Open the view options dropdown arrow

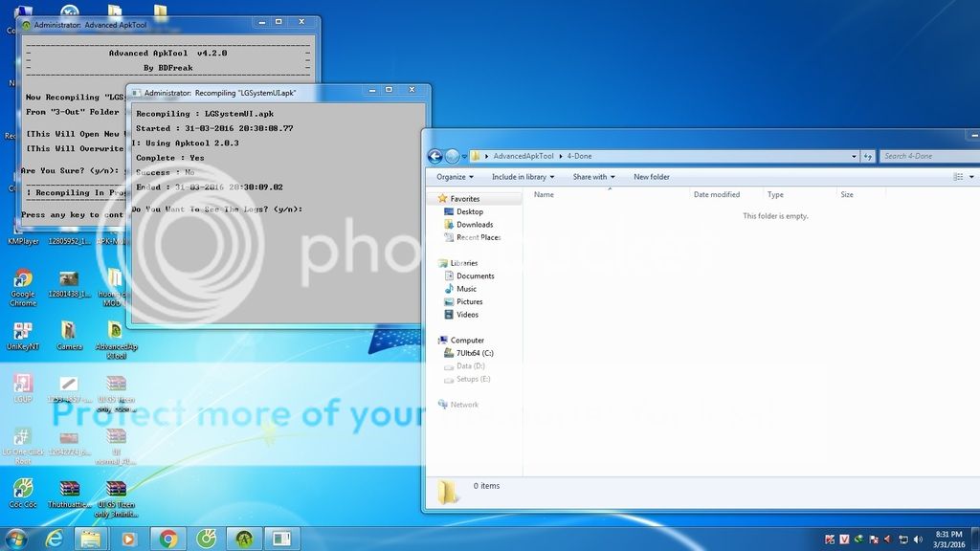point(971,177)
